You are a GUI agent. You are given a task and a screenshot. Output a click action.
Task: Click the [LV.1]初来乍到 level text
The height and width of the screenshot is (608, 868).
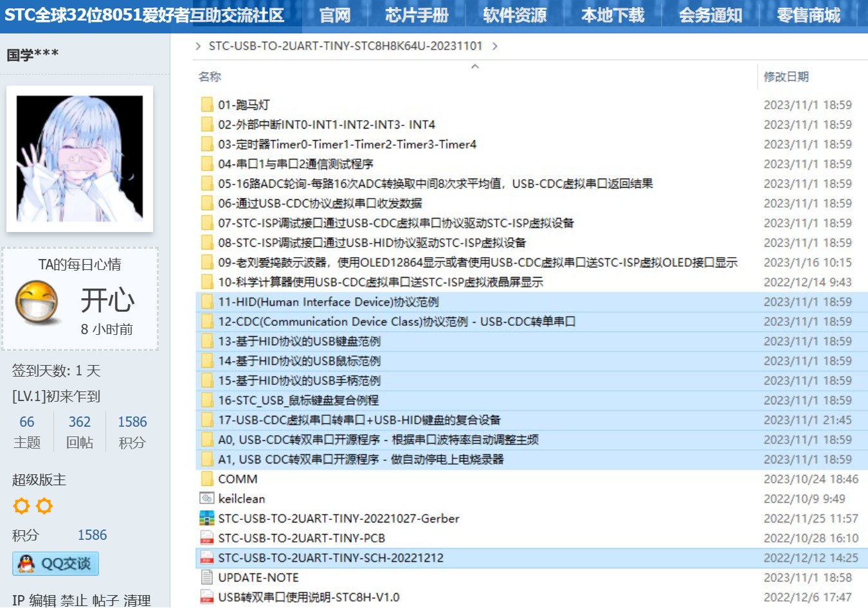click(56, 397)
